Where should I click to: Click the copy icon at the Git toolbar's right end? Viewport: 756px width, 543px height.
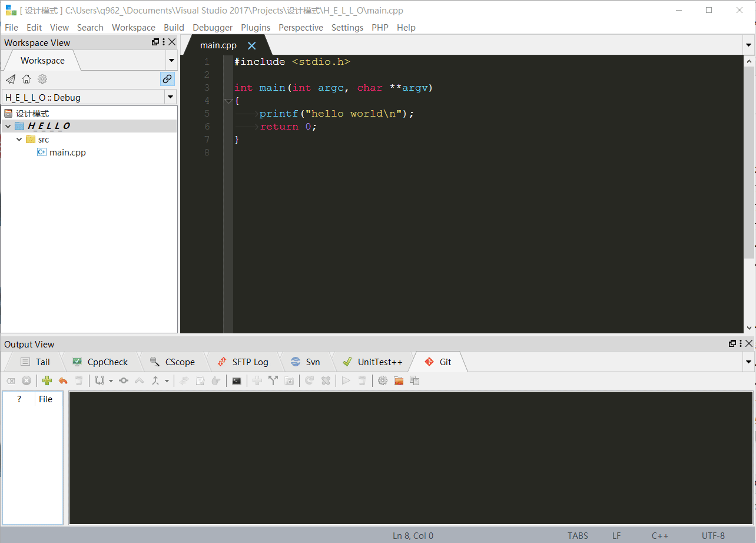click(x=415, y=380)
